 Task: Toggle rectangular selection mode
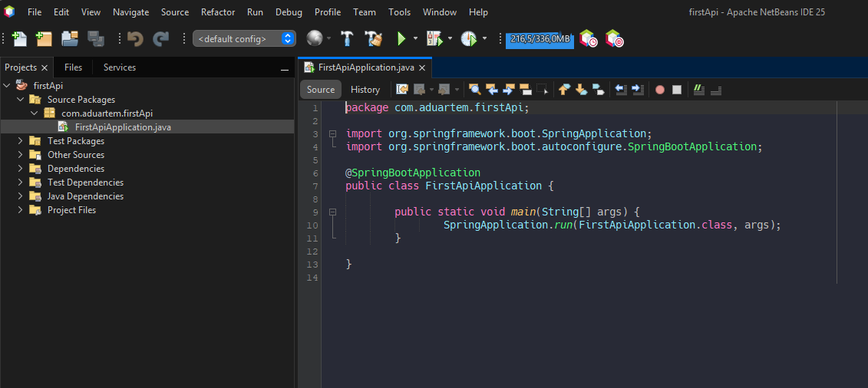[x=543, y=90]
